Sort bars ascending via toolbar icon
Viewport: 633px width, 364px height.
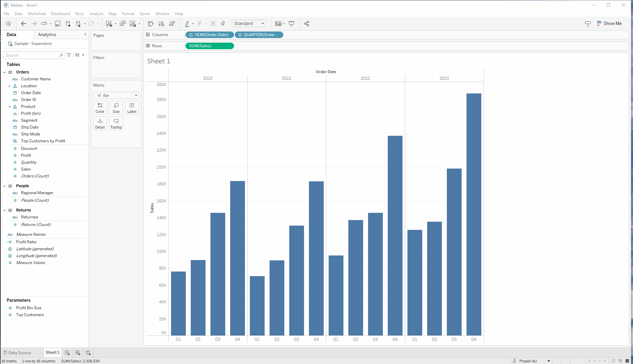coord(161,24)
